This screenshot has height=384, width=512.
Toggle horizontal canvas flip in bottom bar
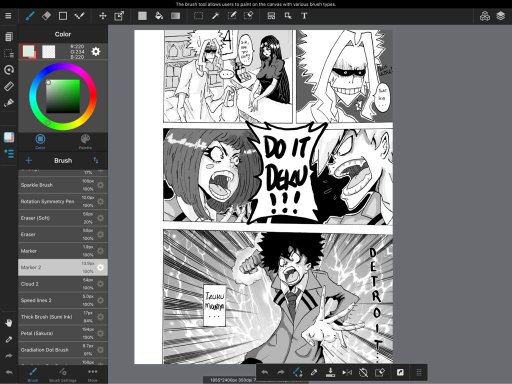(347, 372)
